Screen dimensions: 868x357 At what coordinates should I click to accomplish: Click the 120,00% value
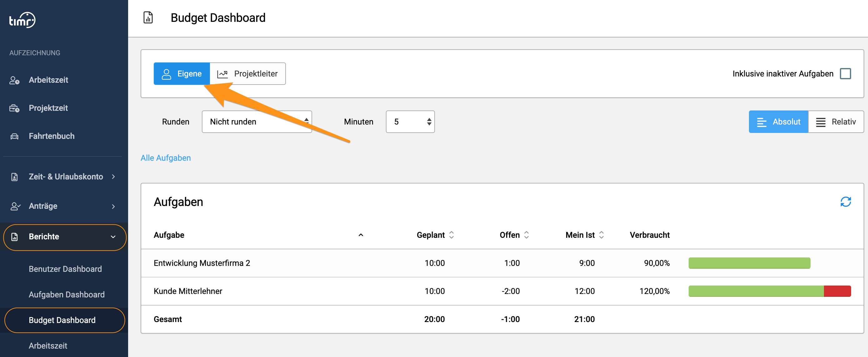654,291
